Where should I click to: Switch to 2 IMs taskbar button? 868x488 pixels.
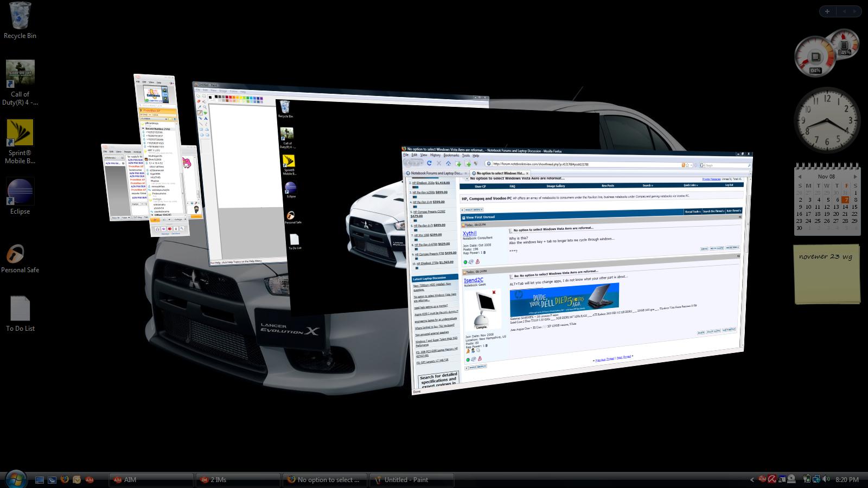pyautogui.click(x=238, y=480)
